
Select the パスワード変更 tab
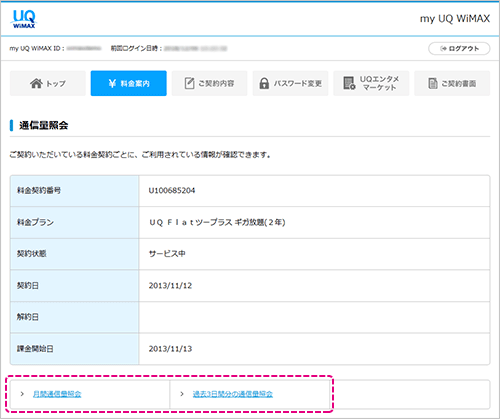pyautogui.click(x=290, y=83)
